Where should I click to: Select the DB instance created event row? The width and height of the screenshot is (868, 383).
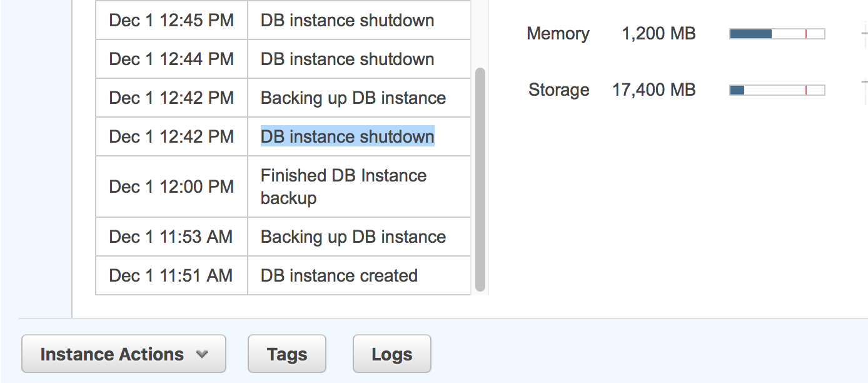coord(338,275)
